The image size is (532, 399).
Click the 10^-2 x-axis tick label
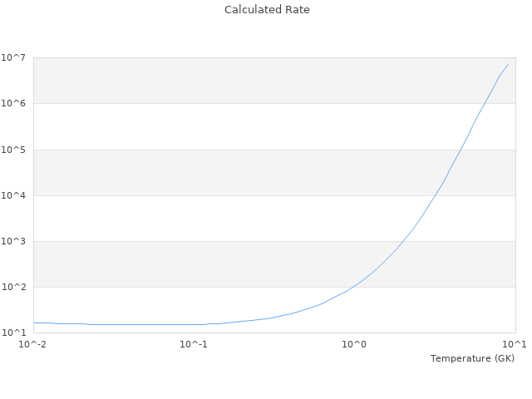click(x=33, y=344)
